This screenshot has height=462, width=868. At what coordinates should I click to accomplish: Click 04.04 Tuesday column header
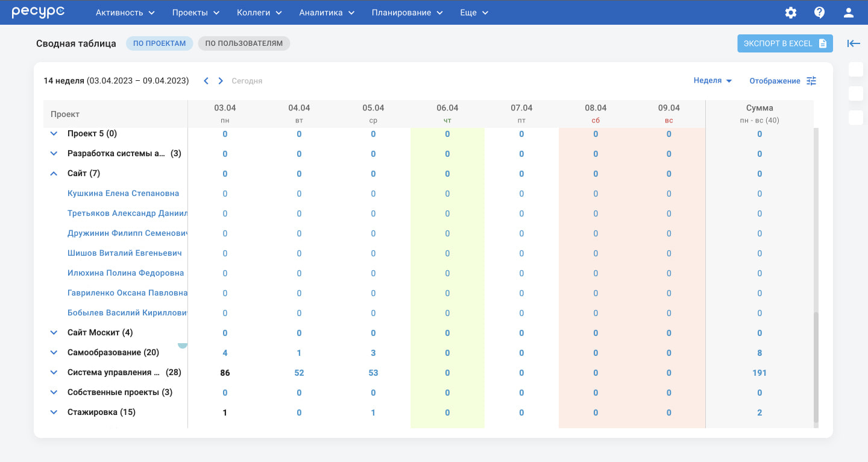tap(299, 113)
